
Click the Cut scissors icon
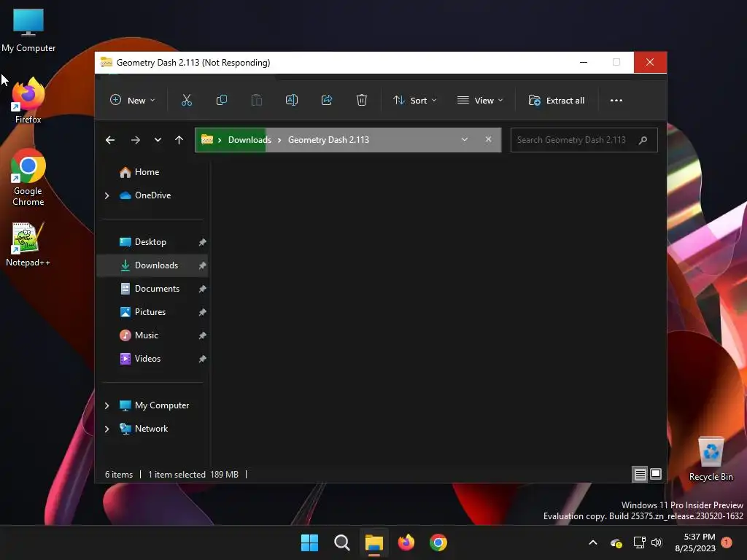186,101
